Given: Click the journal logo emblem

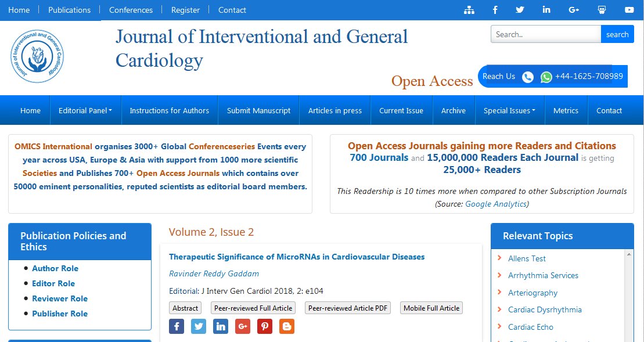Looking at the screenshot, I should tap(37, 56).
